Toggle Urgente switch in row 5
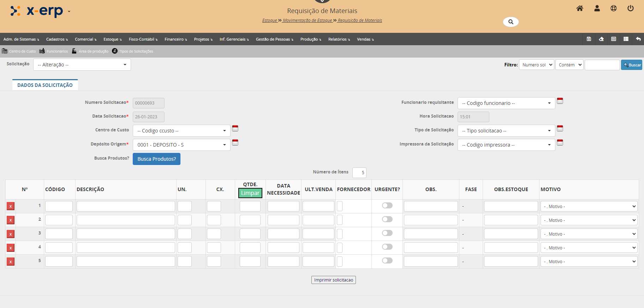 (x=387, y=261)
